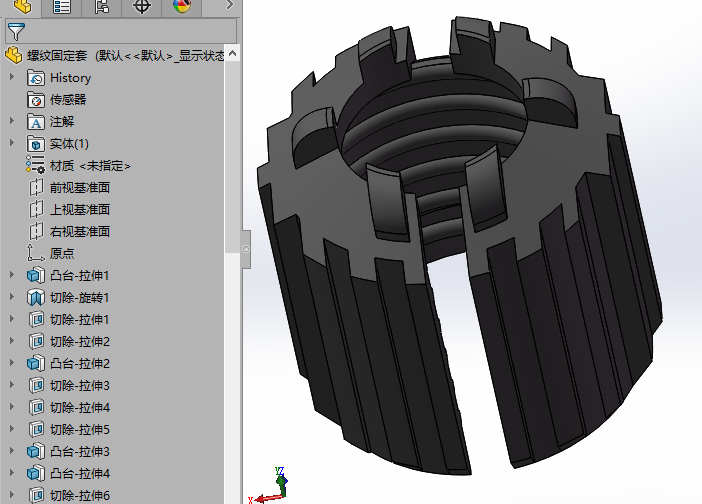
Task: Expand the 凸台-拉伸4 feature
Action: pyautogui.click(x=12, y=472)
